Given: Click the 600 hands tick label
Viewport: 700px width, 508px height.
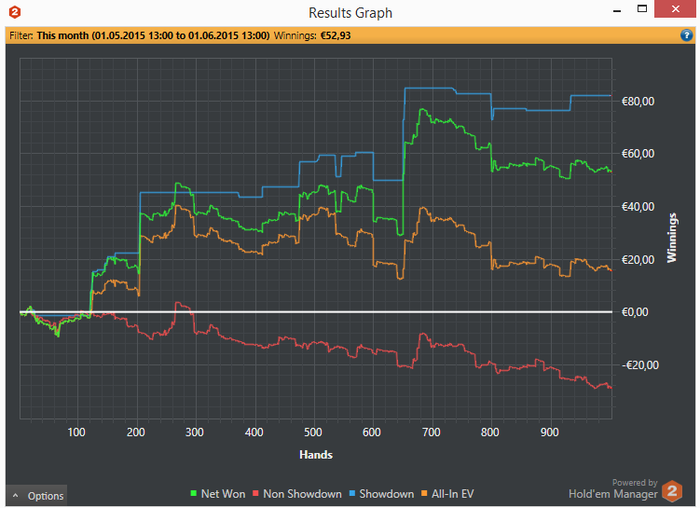Looking at the screenshot, I should pos(372,432).
